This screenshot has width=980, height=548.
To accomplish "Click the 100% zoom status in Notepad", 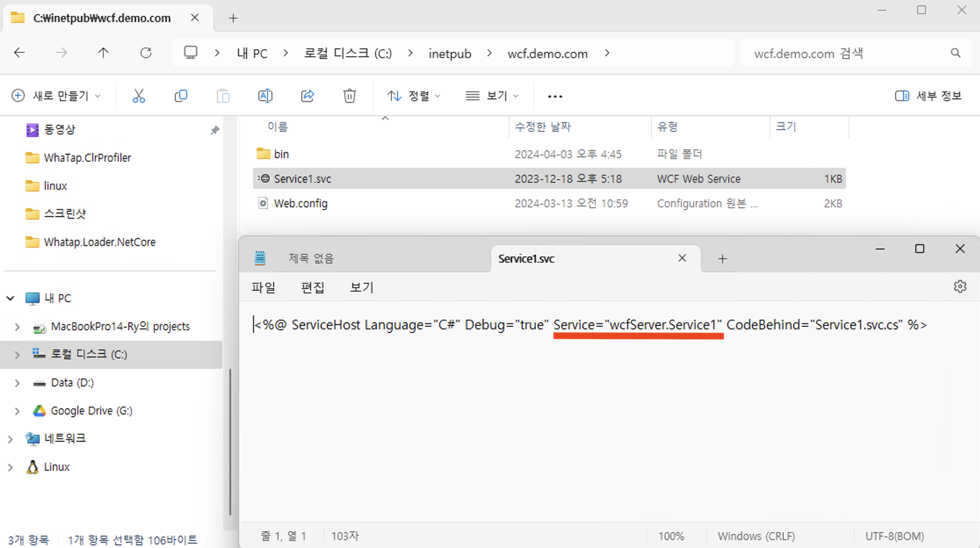I will [671, 536].
